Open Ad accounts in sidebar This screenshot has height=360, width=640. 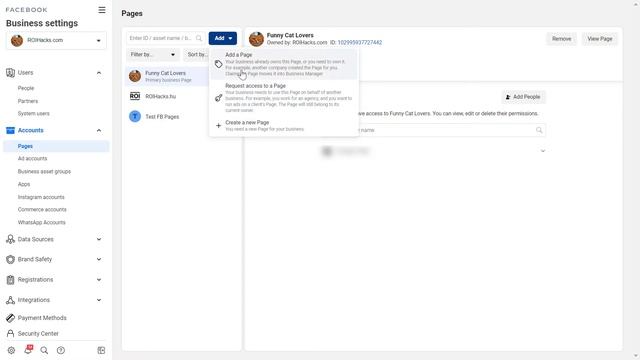(32, 158)
